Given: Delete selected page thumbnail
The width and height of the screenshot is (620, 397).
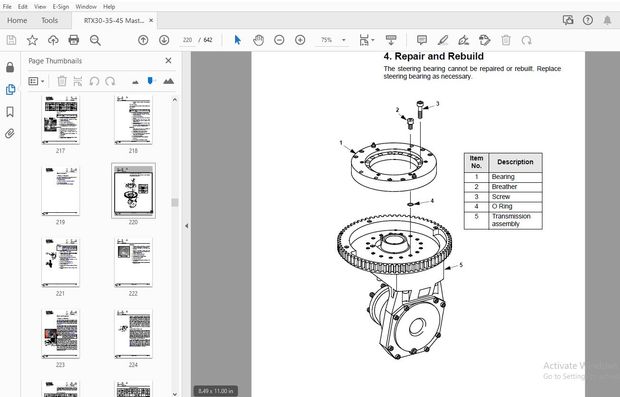Looking at the screenshot, I should coord(62,81).
